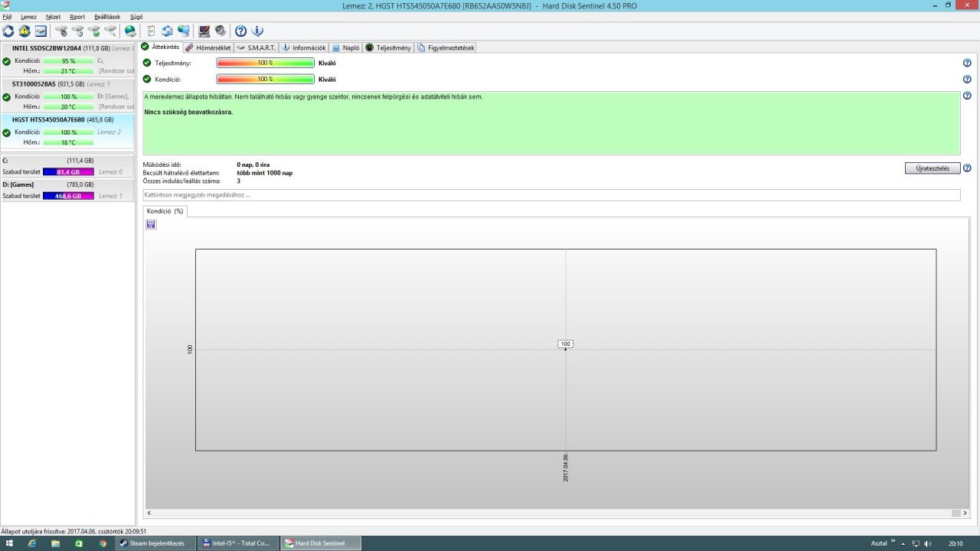
Task: Select the INTEL SSDSC2BW120A4 disk
Action: point(67,59)
